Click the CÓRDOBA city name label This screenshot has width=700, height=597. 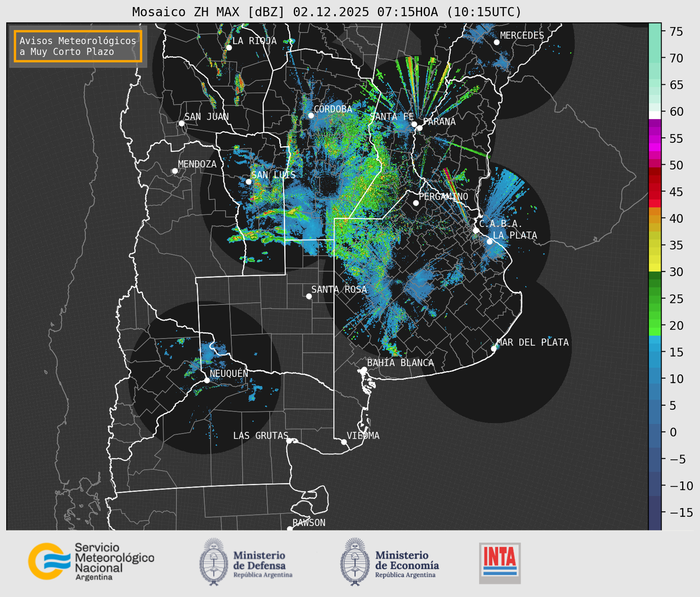tap(333, 109)
